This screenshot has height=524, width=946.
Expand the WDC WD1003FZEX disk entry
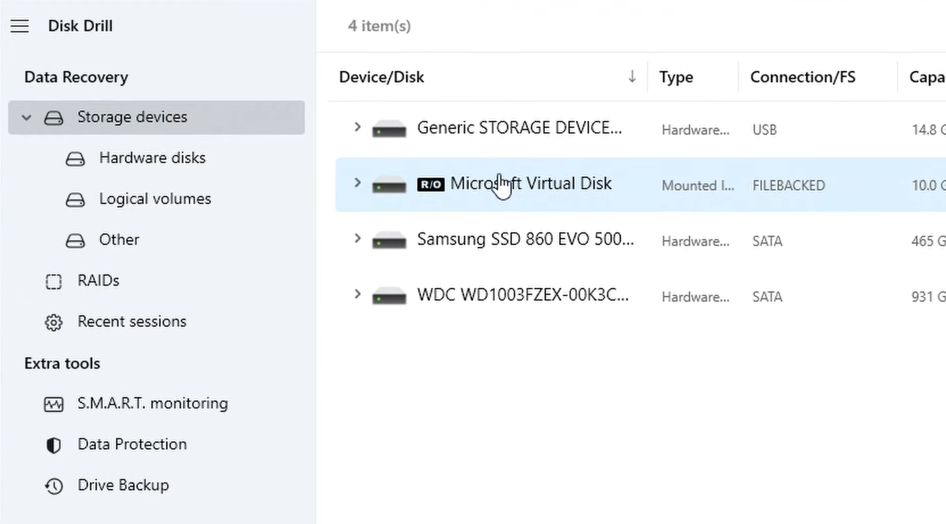pyautogui.click(x=357, y=295)
